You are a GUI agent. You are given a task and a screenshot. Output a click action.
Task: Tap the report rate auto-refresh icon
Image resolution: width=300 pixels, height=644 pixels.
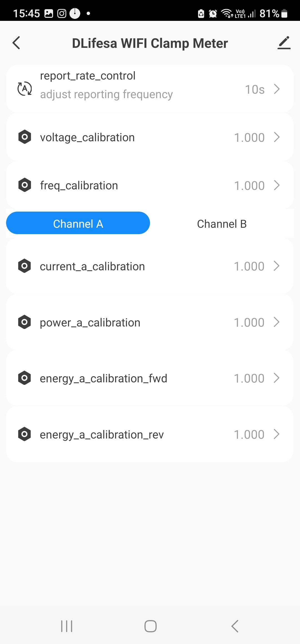click(24, 89)
